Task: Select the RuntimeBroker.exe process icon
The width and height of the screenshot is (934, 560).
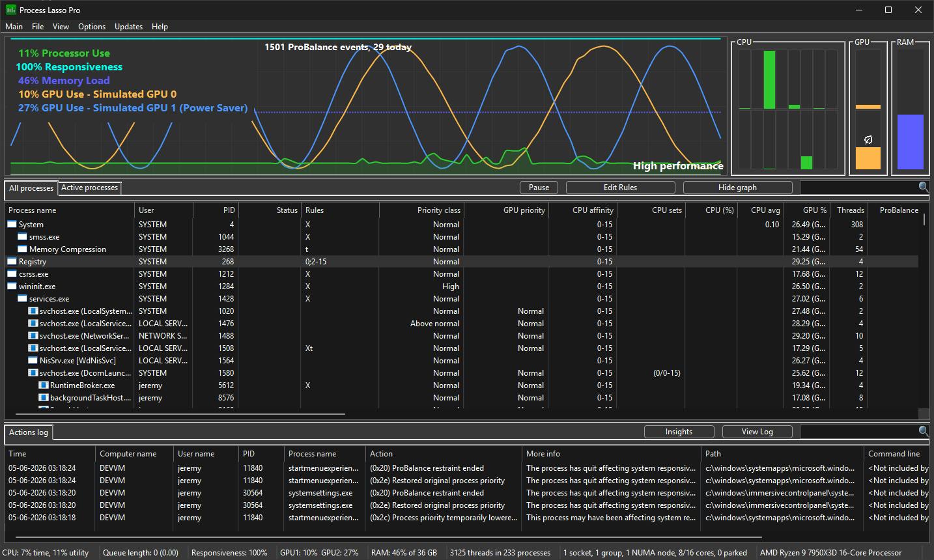Action: (43, 385)
